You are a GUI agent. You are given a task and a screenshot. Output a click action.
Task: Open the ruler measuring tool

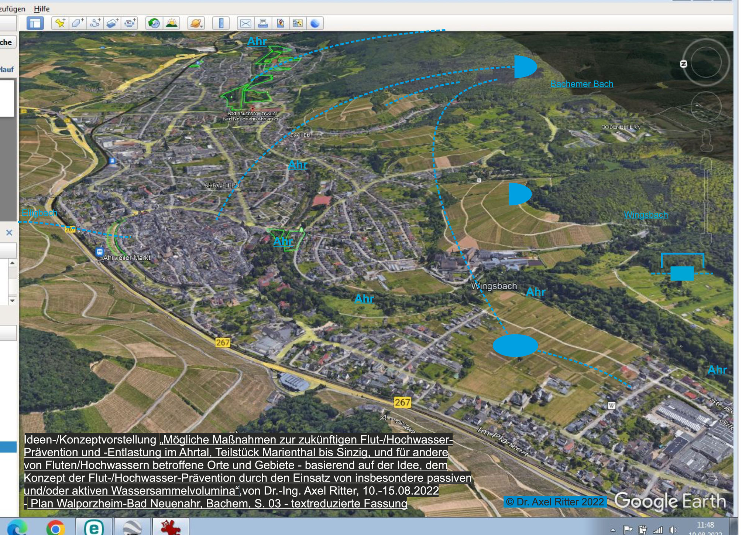[221, 23]
